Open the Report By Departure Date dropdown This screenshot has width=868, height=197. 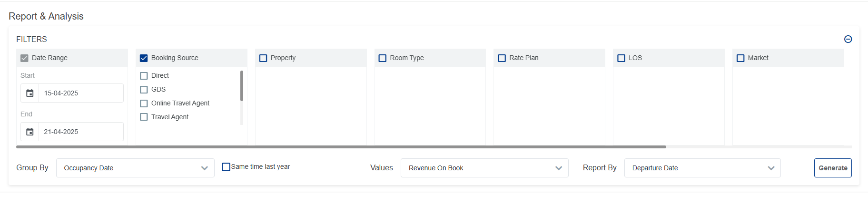click(702, 168)
